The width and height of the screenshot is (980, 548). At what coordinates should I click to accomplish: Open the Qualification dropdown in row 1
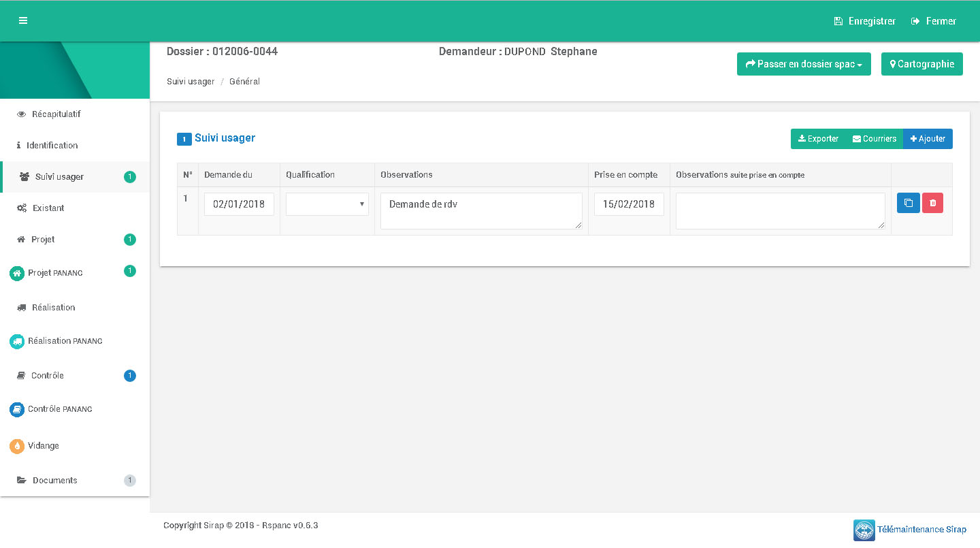[327, 204]
